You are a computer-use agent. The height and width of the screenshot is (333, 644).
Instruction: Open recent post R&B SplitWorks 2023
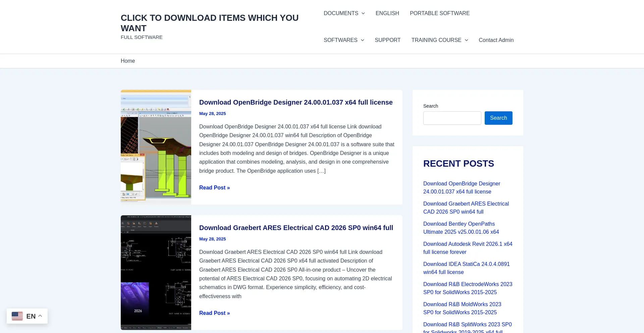pos(468,327)
